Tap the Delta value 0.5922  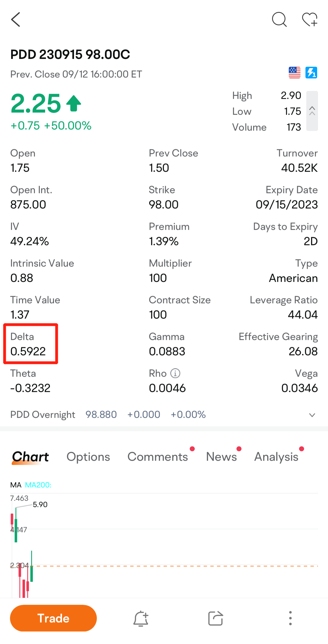(x=28, y=351)
